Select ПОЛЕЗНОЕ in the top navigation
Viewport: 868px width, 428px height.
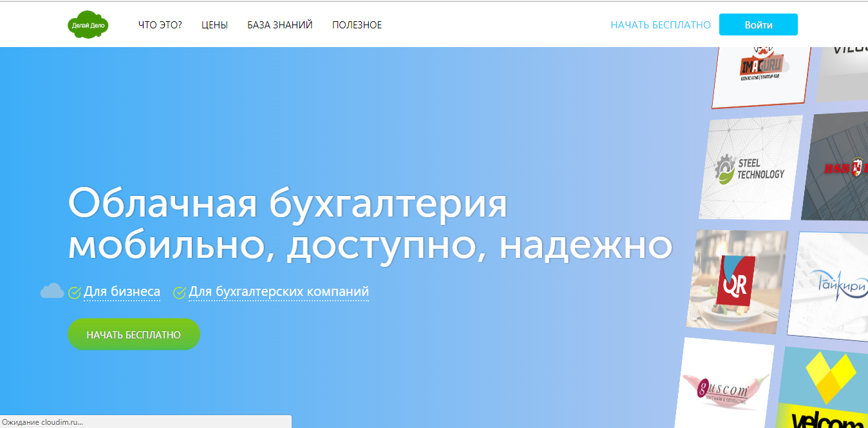pos(357,25)
